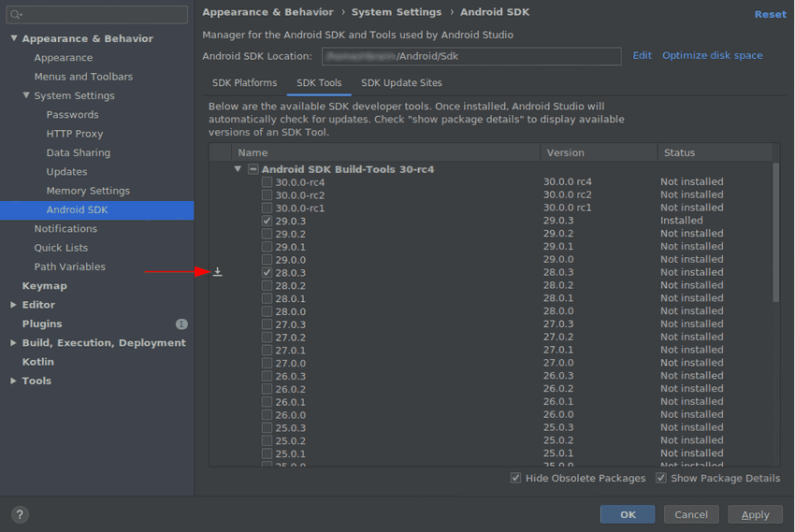Open Notifications settings
795x532 pixels.
pyautogui.click(x=65, y=229)
